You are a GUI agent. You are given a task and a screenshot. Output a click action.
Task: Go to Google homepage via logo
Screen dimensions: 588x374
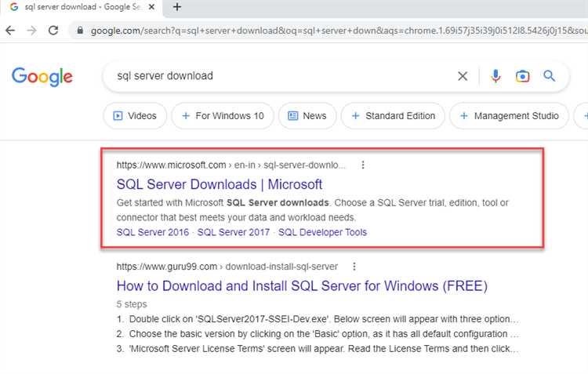[42, 77]
